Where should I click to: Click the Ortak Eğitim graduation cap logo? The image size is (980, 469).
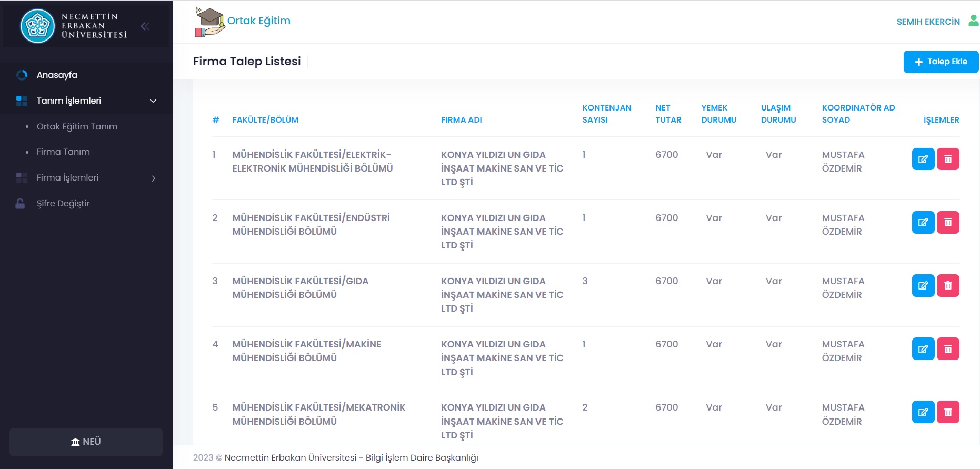[x=209, y=22]
